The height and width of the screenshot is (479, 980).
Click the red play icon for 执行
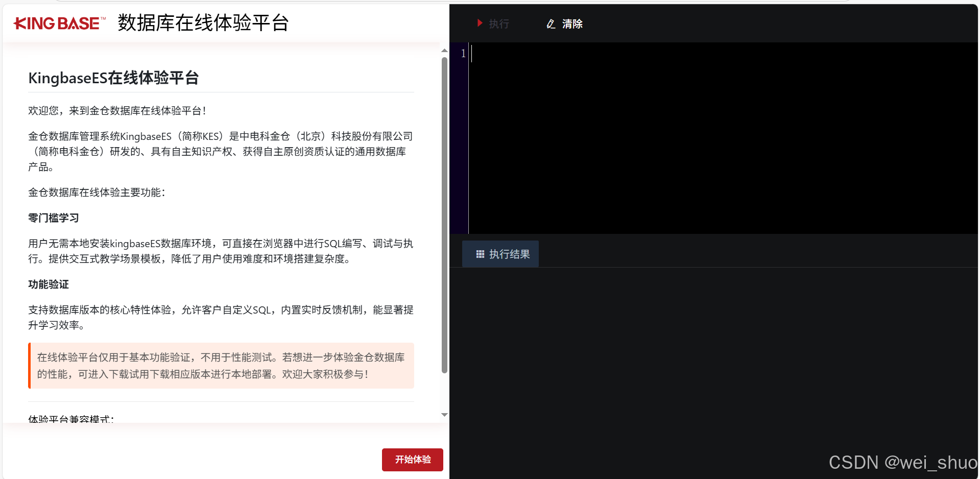click(x=480, y=23)
